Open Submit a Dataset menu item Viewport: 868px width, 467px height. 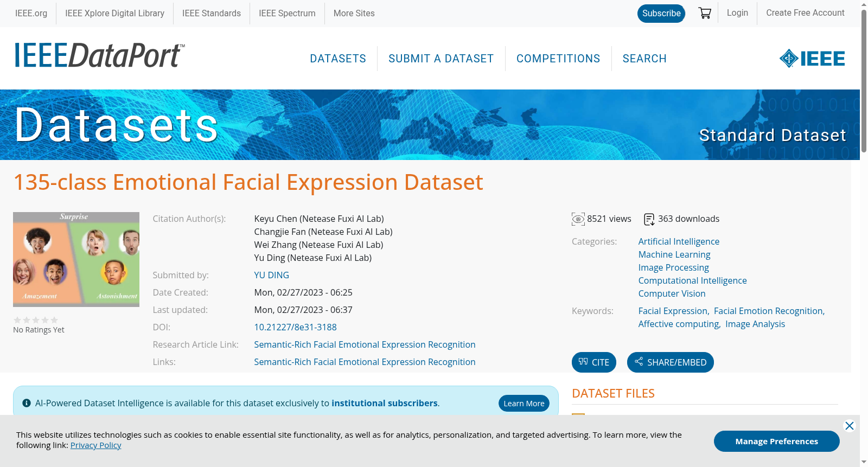441,59
